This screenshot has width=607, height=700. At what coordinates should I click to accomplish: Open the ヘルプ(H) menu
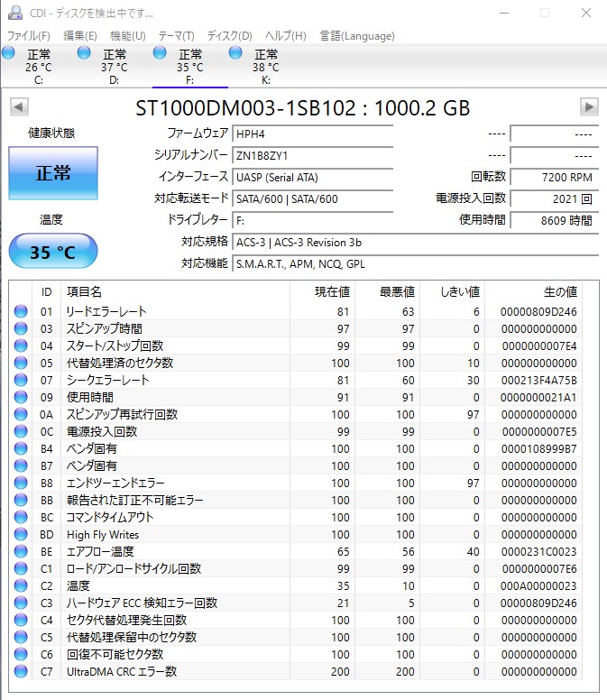pos(286,36)
